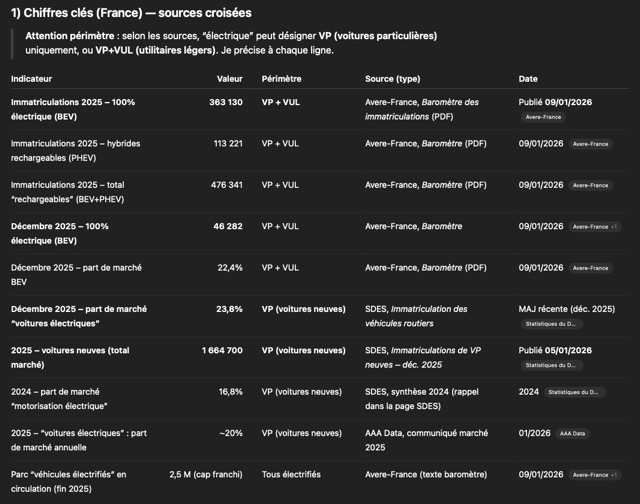Click Statistiques chip next to 2024 date
This screenshot has width=640, height=504.
[x=575, y=392]
